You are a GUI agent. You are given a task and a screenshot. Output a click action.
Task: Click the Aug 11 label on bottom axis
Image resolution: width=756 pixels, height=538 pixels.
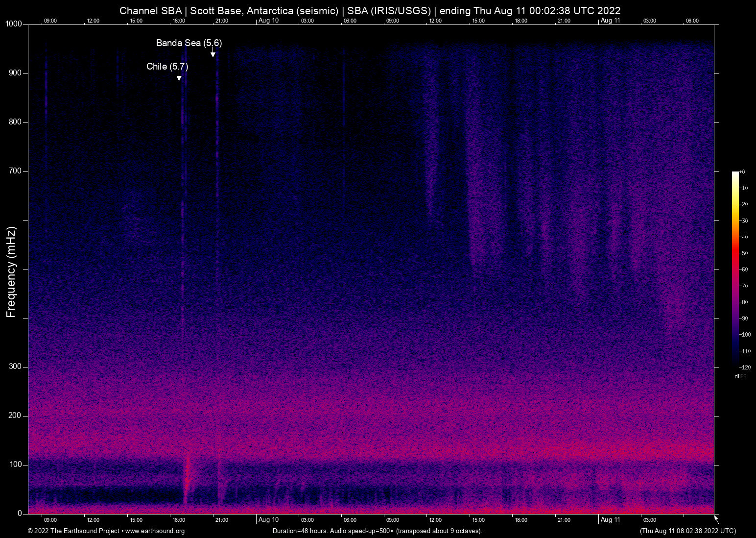tap(611, 520)
